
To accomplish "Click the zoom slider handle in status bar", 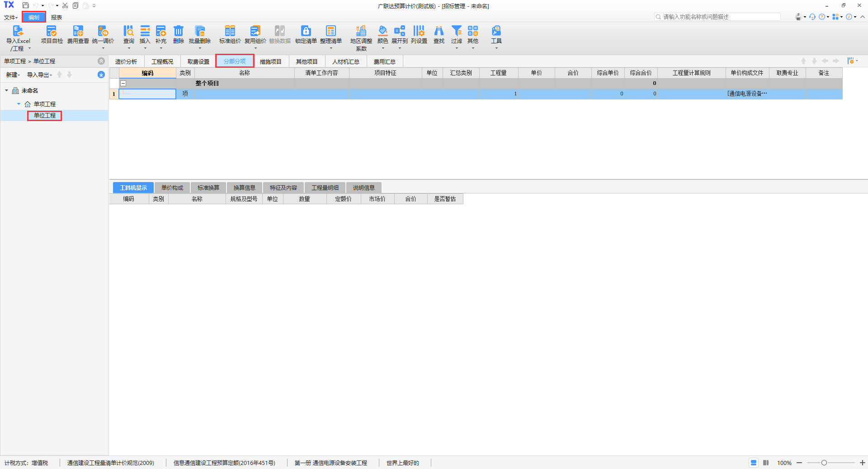I will [x=824, y=463].
